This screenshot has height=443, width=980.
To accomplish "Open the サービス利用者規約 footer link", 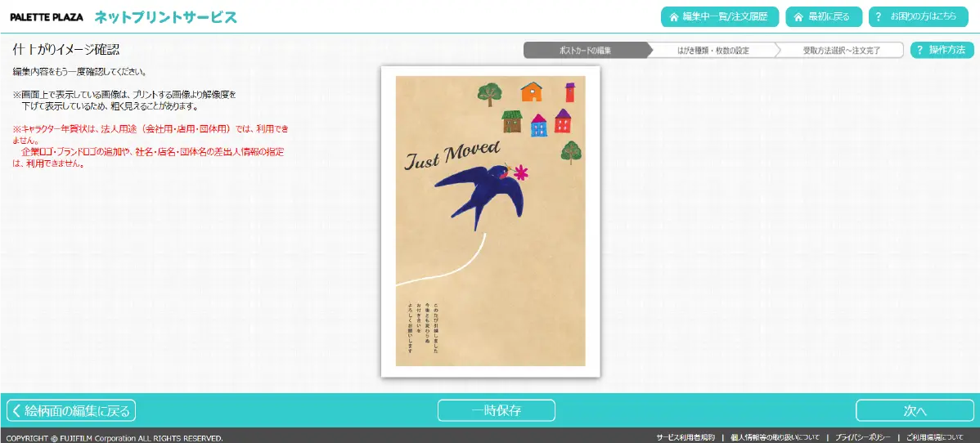I will [685, 437].
